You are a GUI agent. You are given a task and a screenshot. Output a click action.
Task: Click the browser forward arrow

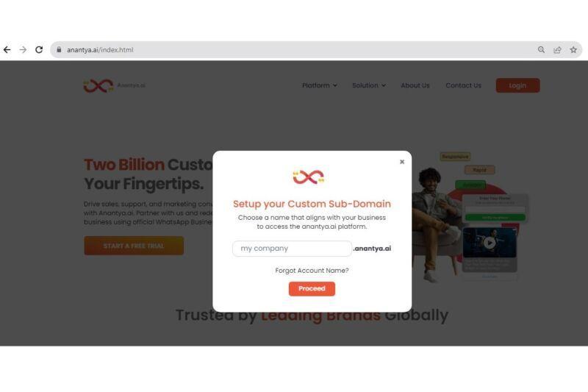(23, 49)
